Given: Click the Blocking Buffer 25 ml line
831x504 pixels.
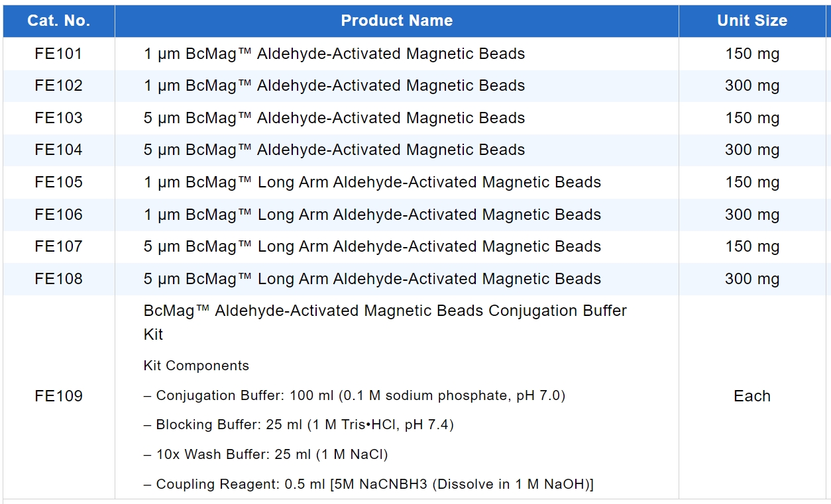Looking at the screenshot, I should click(298, 425).
